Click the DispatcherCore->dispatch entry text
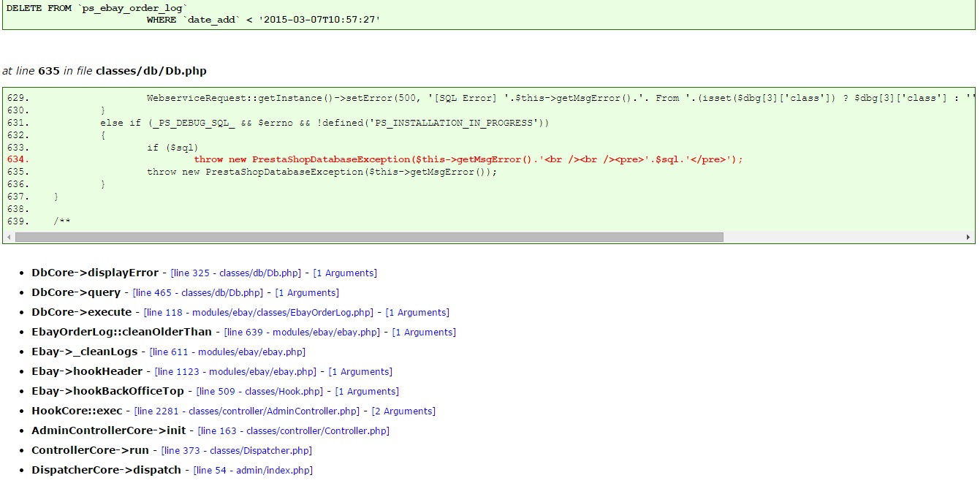 coord(106,470)
